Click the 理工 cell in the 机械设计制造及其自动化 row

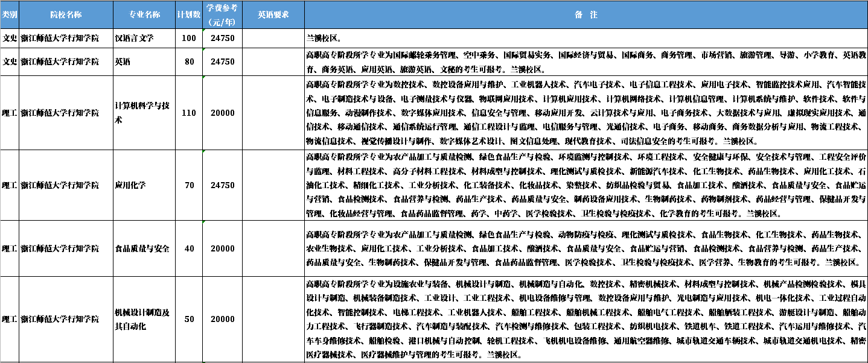coord(10,319)
